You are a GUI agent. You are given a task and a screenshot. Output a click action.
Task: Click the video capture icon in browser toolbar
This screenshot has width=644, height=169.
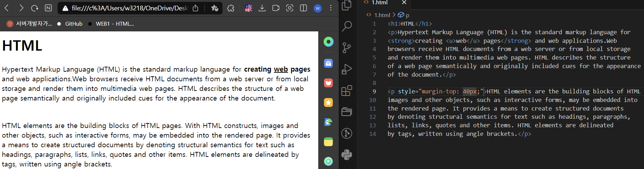[276, 8]
